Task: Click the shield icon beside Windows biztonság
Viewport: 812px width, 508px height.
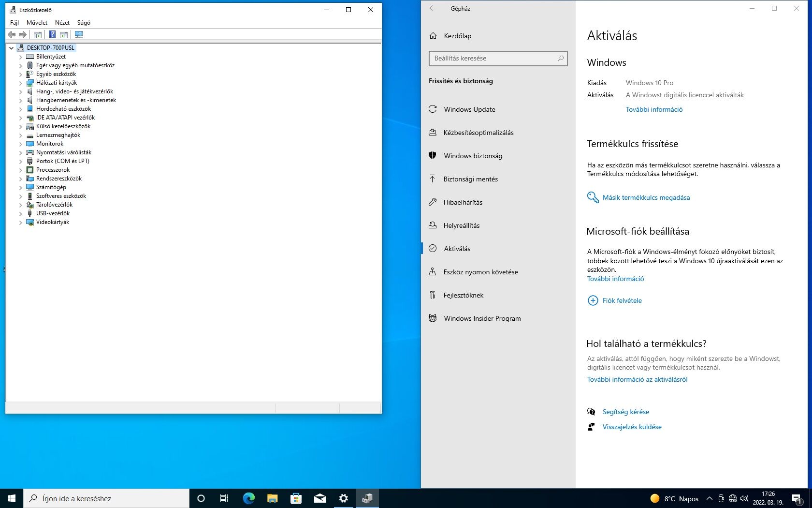Action: click(433, 156)
